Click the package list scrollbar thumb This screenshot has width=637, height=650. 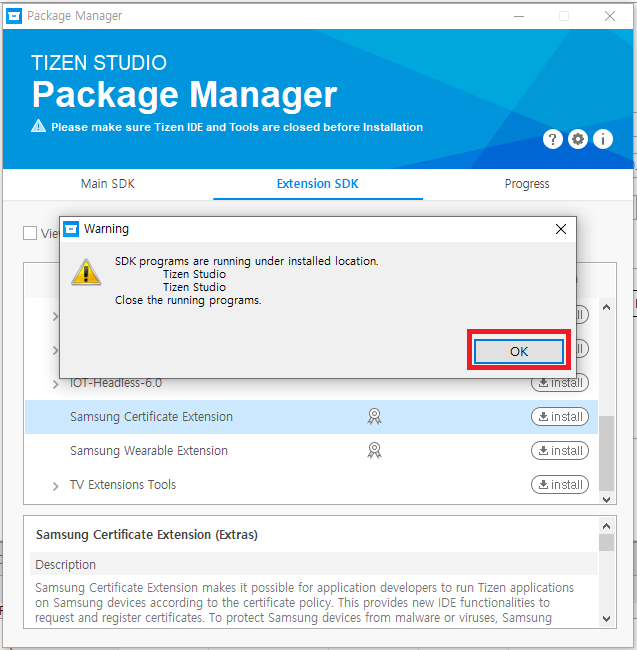[606, 454]
